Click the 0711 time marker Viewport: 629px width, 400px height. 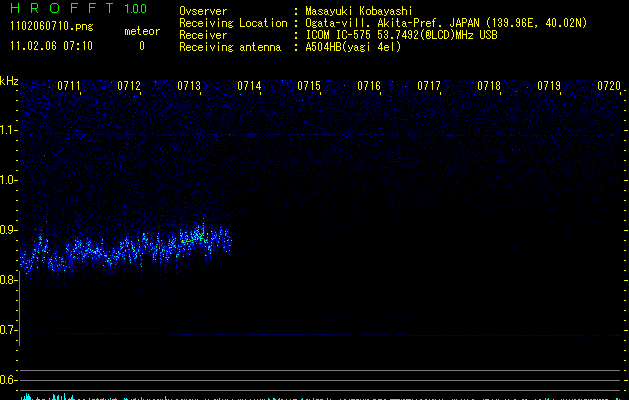69,87
